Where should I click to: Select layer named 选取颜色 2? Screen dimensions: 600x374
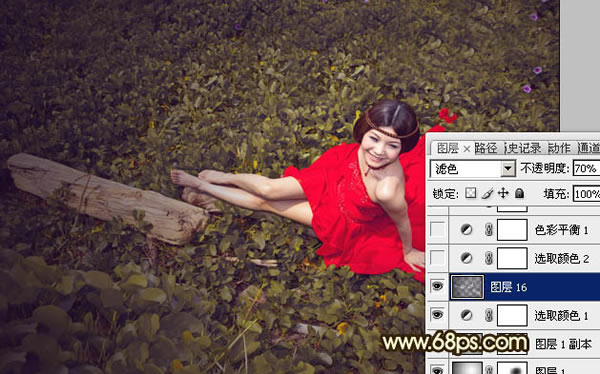(x=561, y=259)
